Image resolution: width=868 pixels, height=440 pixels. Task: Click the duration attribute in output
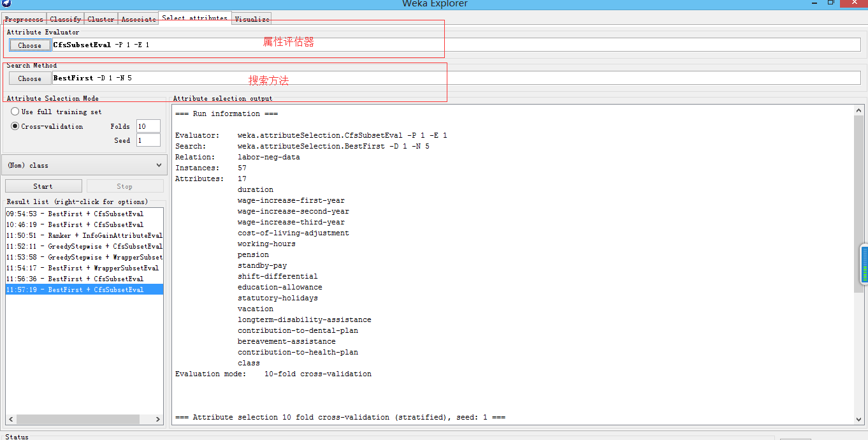(x=256, y=189)
